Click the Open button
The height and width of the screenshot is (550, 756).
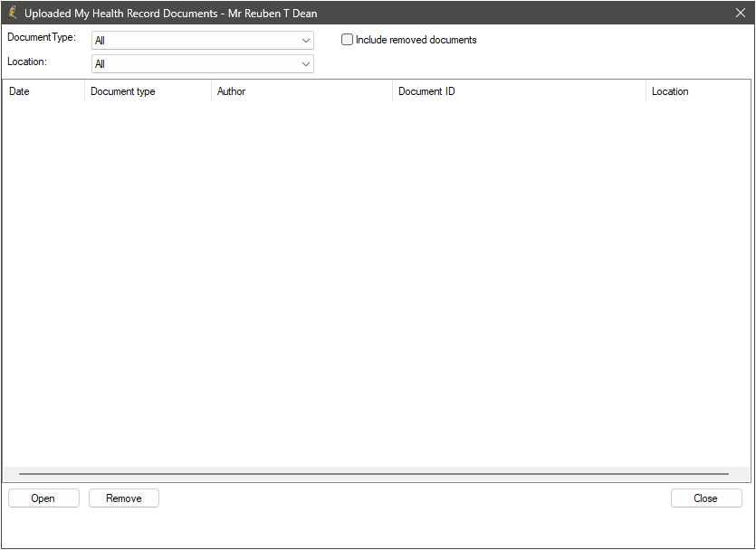pos(43,498)
